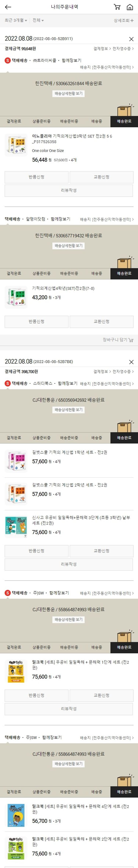Tap the red S 택배배송 badge for 트라이씨클

(x=7, y=61)
